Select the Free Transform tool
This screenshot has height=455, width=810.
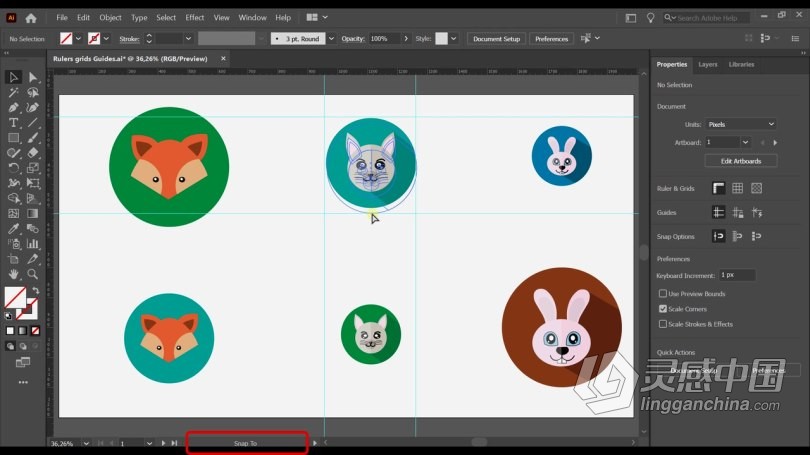point(33,183)
